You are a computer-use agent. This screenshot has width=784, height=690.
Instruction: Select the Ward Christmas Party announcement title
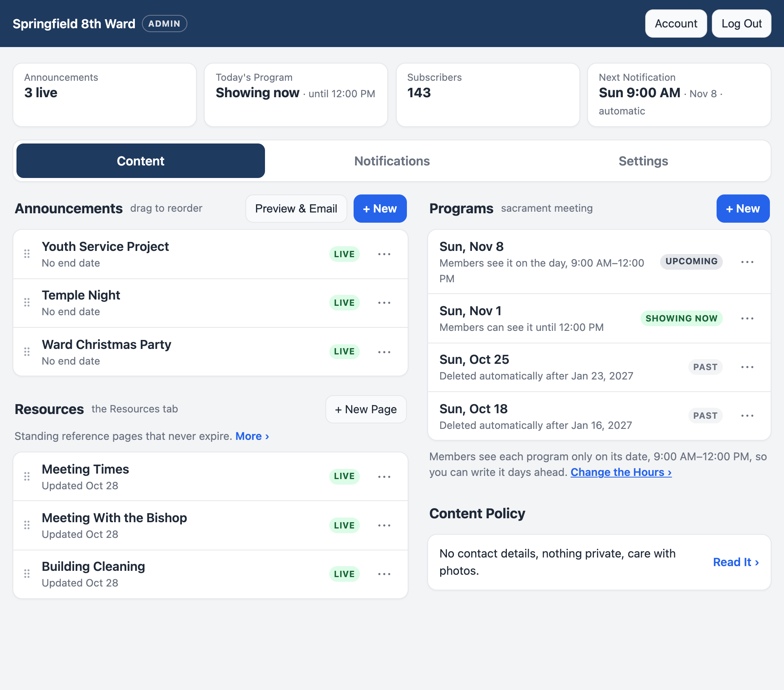point(106,344)
